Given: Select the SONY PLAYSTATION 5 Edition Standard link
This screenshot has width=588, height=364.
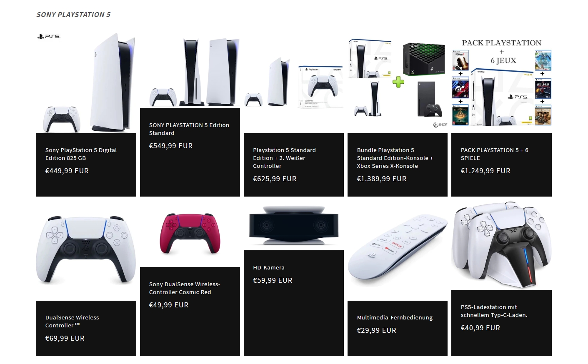Looking at the screenshot, I should click(189, 129).
